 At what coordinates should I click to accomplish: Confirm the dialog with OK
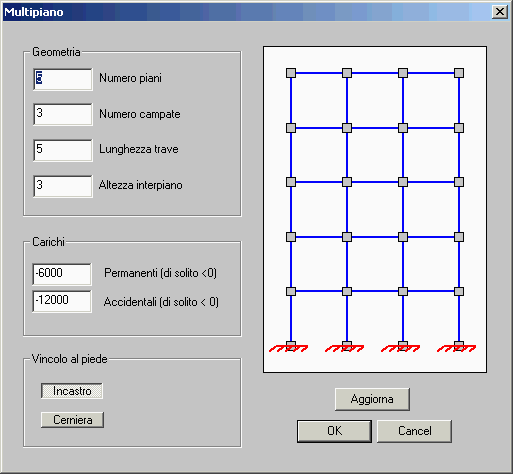coord(334,431)
